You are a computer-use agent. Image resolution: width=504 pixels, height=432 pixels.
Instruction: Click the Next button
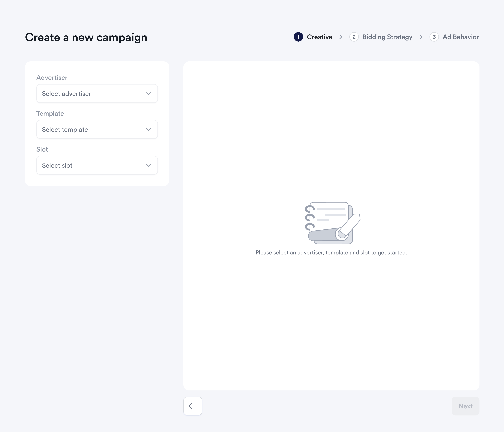[465, 406]
